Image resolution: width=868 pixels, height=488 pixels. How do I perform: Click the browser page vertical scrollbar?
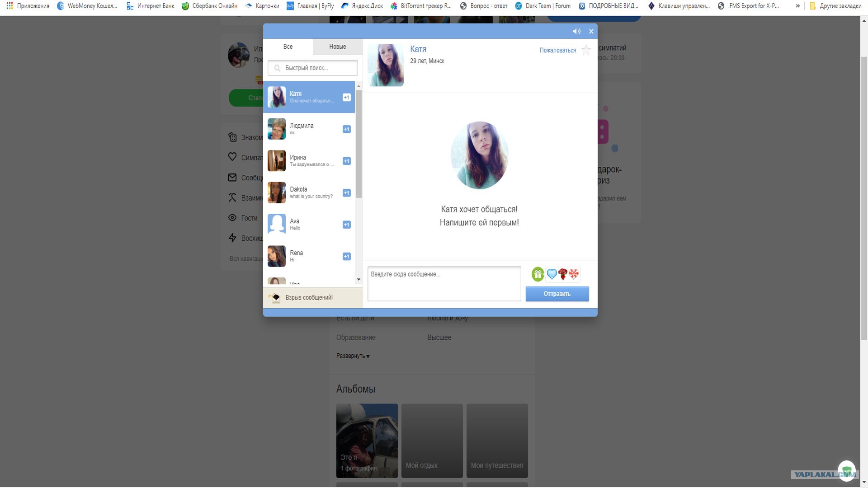pyautogui.click(x=864, y=199)
